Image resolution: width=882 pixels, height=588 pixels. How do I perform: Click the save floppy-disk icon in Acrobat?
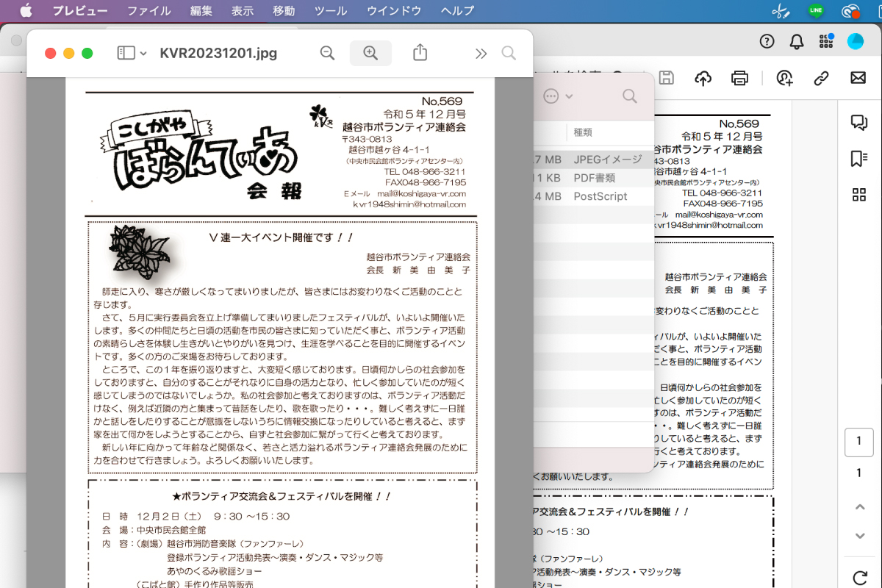[x=667, y=78]
